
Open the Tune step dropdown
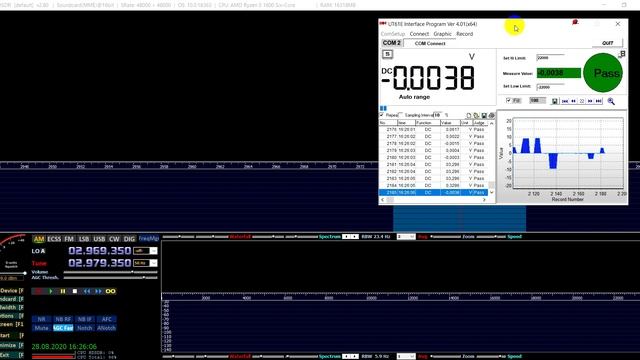153,263
